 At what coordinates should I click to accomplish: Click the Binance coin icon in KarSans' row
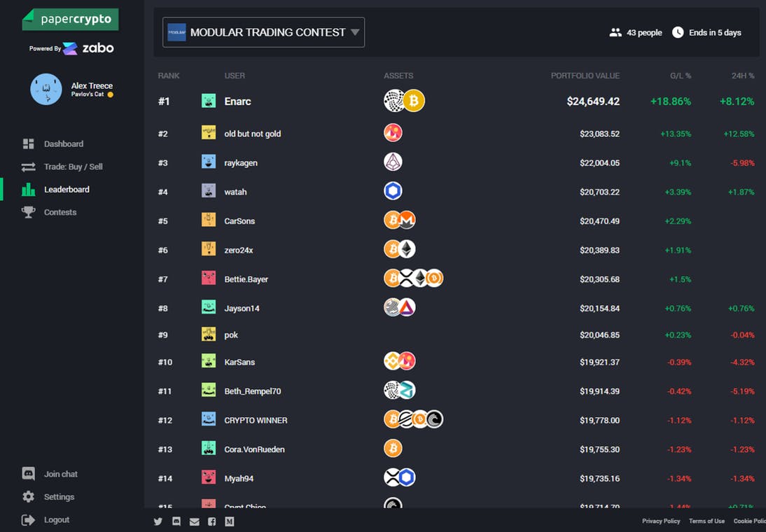pos(392,361)
